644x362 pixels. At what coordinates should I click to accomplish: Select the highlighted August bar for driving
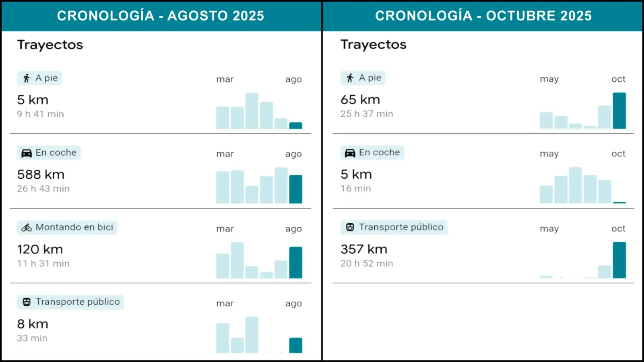pyautogui.click(x=295, y=189)
